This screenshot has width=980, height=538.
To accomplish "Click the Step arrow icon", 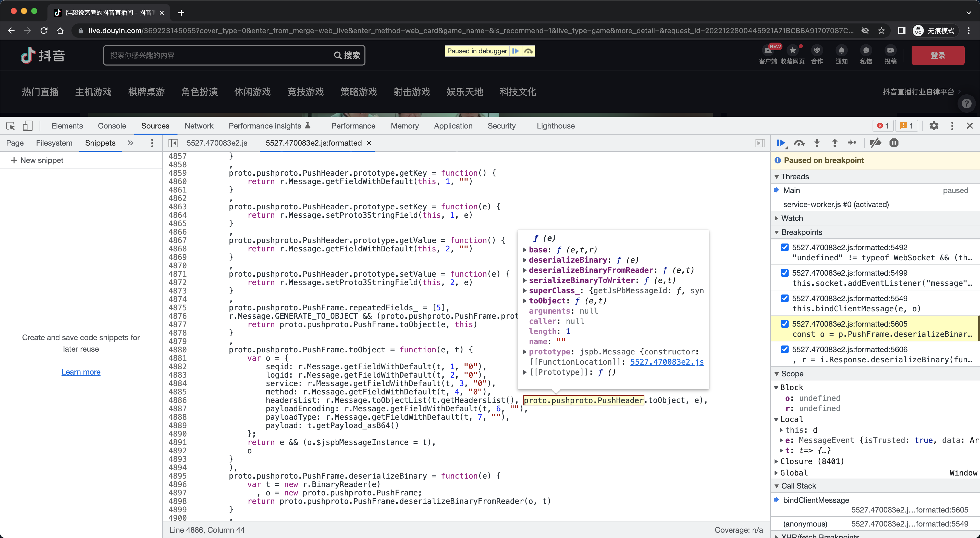I will click(x=852, y=143).
